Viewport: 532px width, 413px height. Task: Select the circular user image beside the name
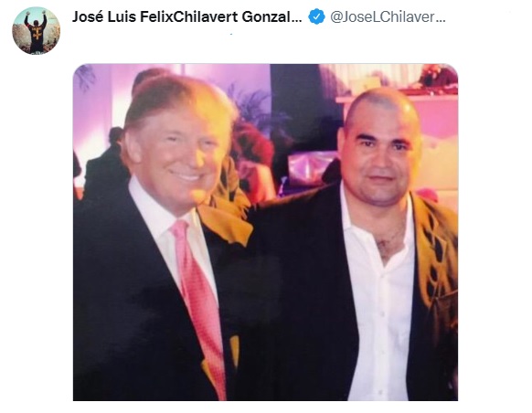tap(36, 30)
